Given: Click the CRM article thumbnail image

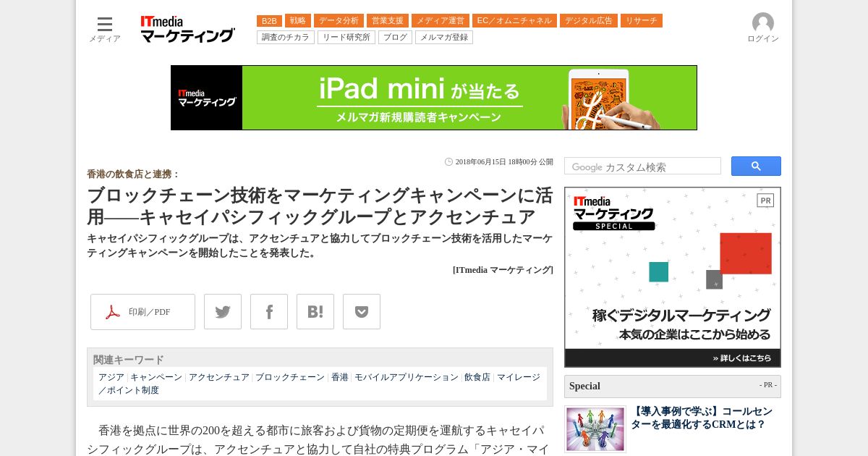Looking at the screenshot, I should click(x=595, y=429).
